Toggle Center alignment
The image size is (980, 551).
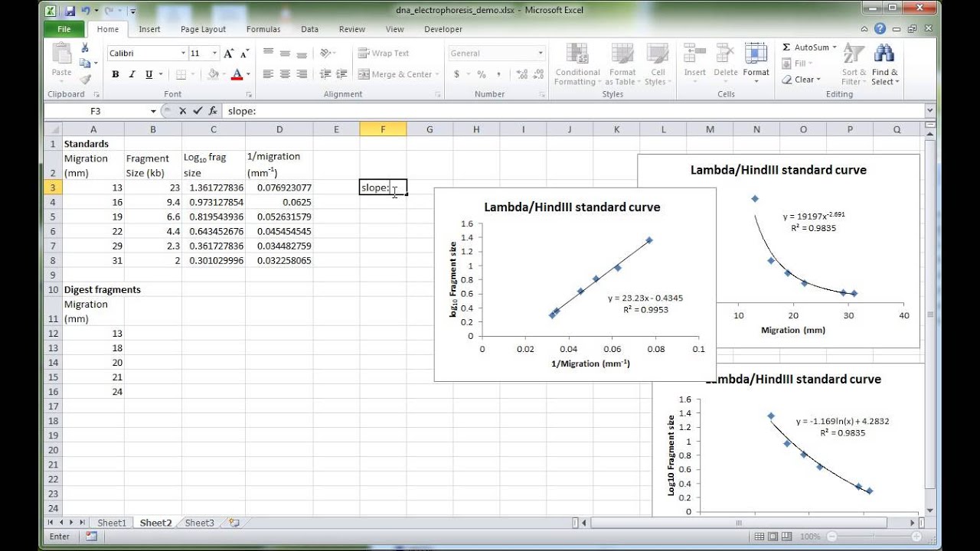click(285, 74)
